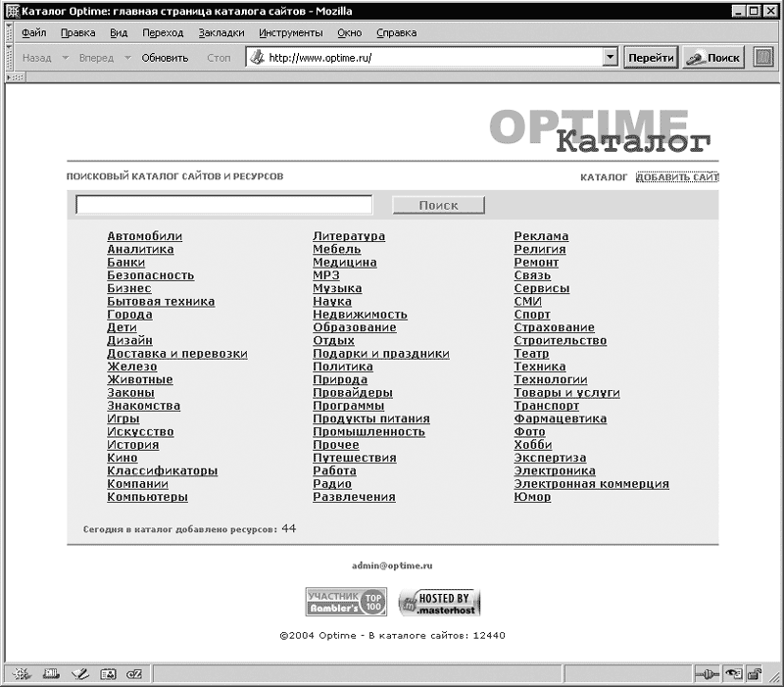
Task: Open the СМИ category link
Action: 527,301
